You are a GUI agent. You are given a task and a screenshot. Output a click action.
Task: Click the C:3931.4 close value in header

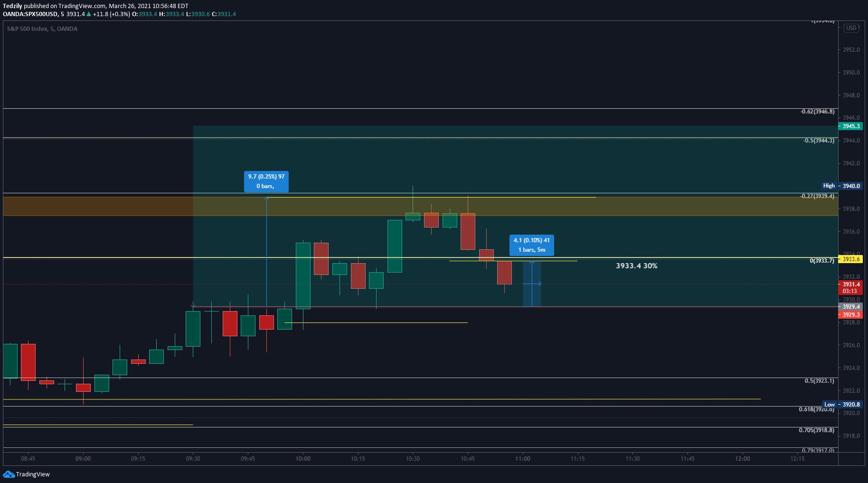(x=224, y=14)
